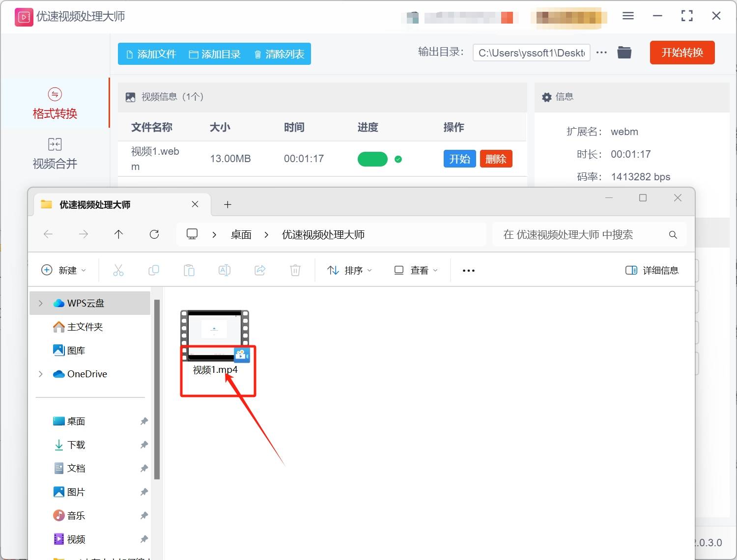737x560 pixels.
Task: Click the 文件名称 column header
Action: tap(152, 127)
